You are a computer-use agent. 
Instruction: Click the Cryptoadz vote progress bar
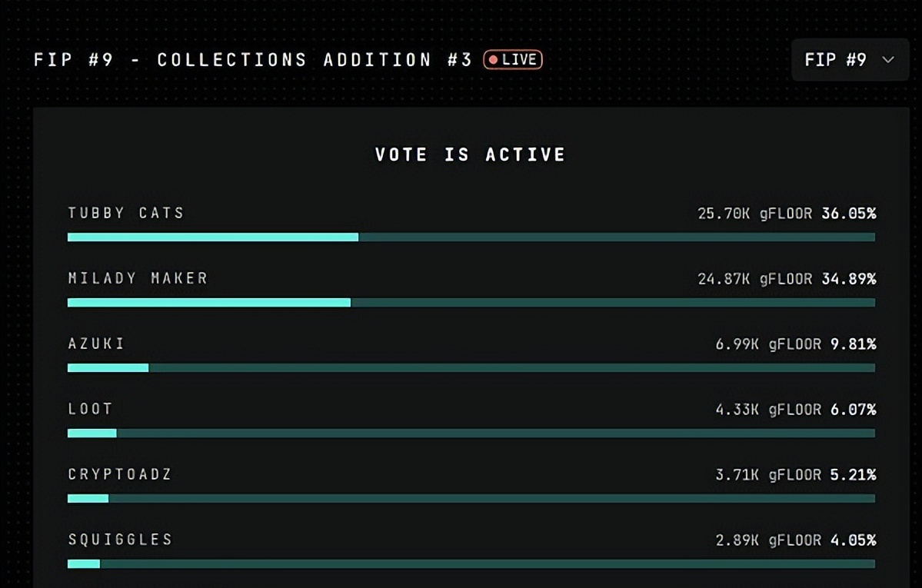coord(471,499)
